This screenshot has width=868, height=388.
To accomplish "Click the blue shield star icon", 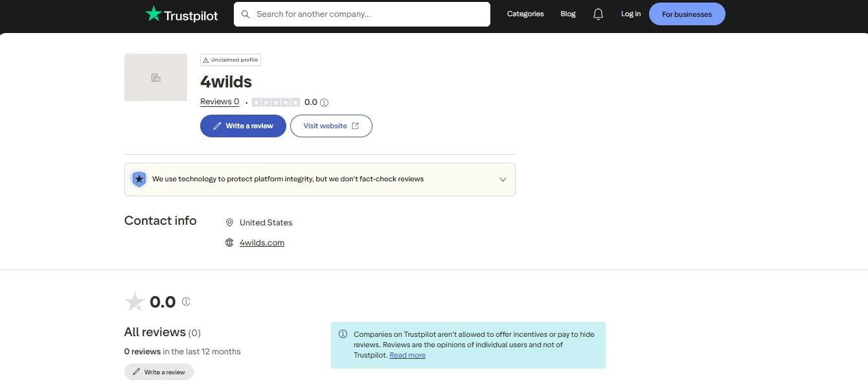I will click(139, 179).
